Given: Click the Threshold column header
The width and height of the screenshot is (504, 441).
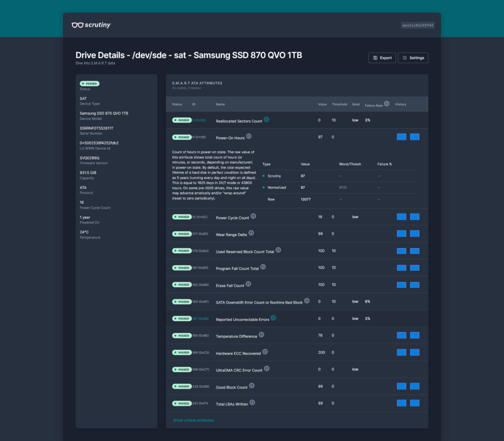Looking at the screenshot, I should pyautogui.click(x=340, y=104).
